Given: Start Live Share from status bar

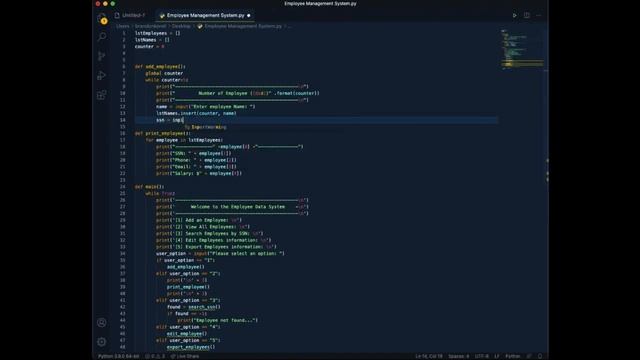Looking at the screenshot, I should coord(184,356).
